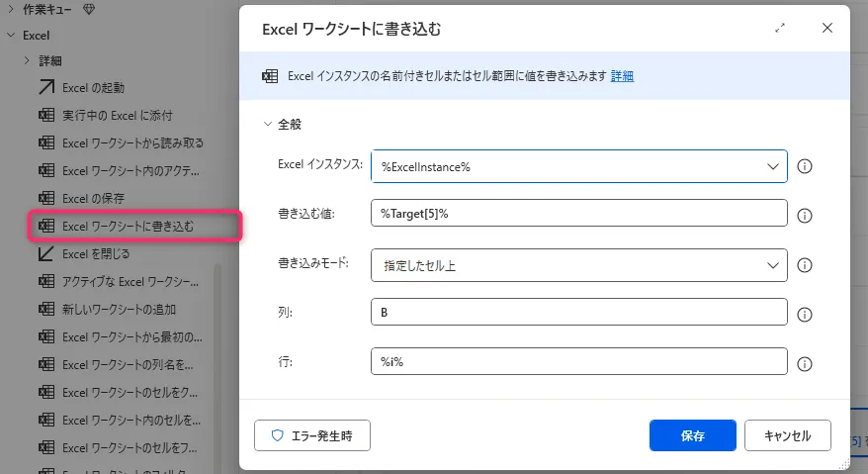The height and width of the screenshot is (474, 868).
Task: Click the 保存 button
Action: click(x=692, y=435)
